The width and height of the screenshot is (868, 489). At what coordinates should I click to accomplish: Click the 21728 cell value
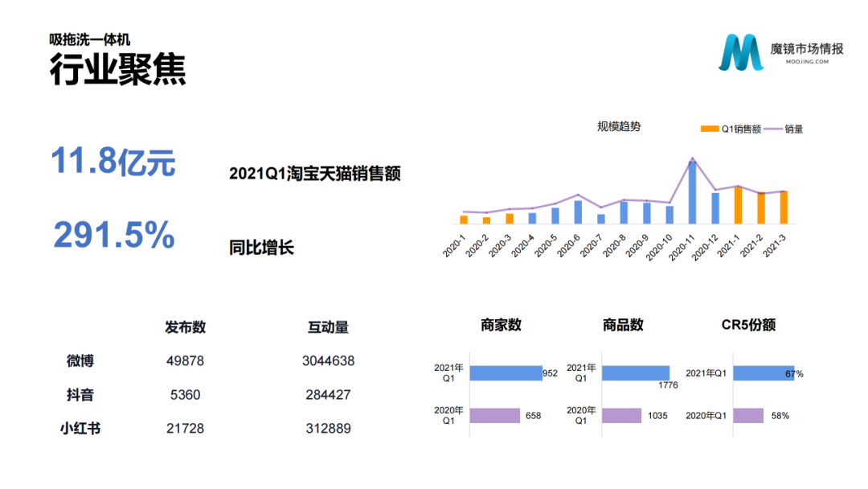coord(185,428)
